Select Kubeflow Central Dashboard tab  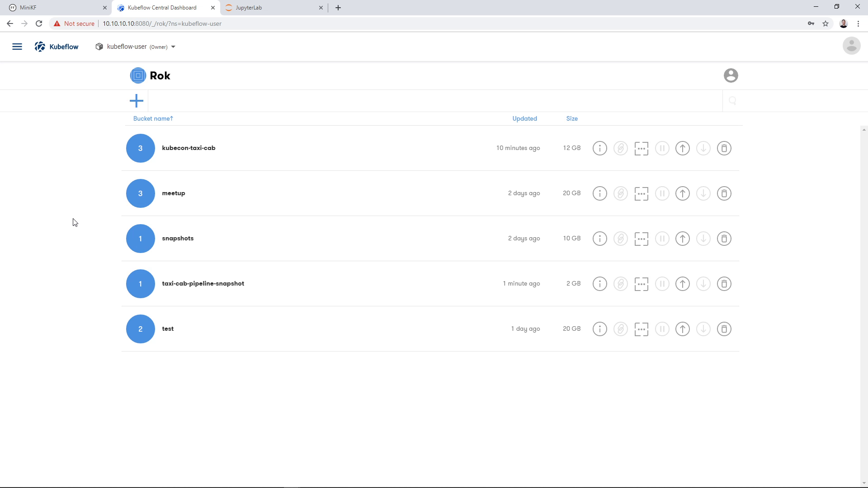click(166, 8)
